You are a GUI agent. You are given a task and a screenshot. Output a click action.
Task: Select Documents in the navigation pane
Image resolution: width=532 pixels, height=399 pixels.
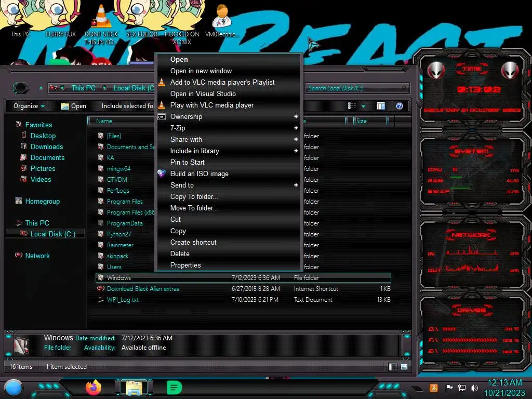point(47,157)
